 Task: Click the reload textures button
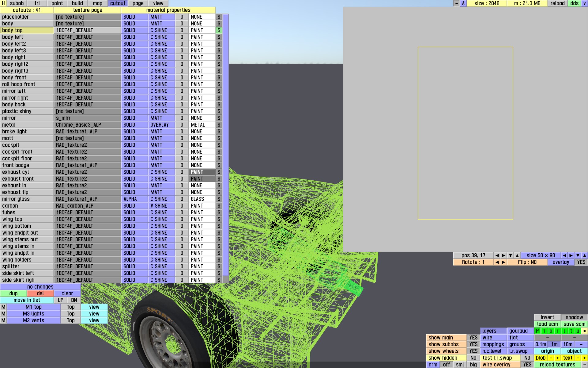click(x=557, y=365)
